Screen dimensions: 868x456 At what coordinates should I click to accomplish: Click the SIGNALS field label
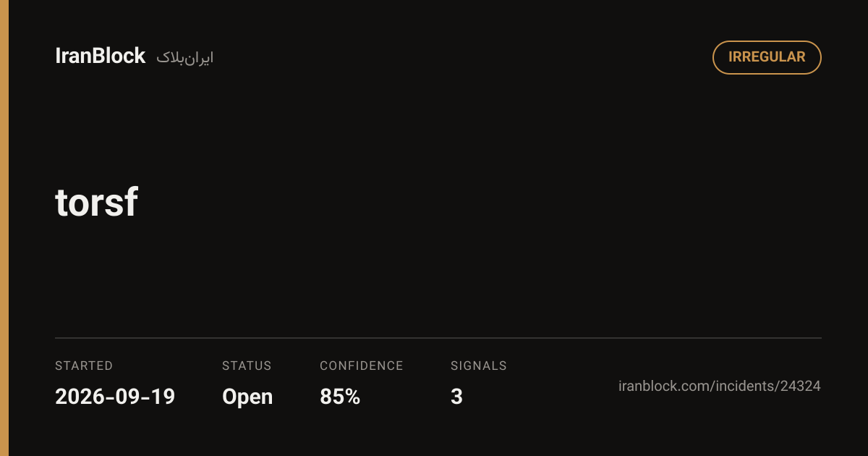(479, 366)
